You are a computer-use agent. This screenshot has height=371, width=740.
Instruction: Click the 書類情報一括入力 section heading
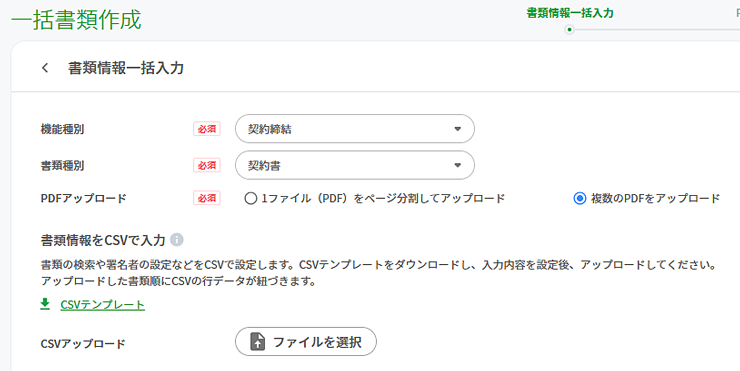[126, 68]
